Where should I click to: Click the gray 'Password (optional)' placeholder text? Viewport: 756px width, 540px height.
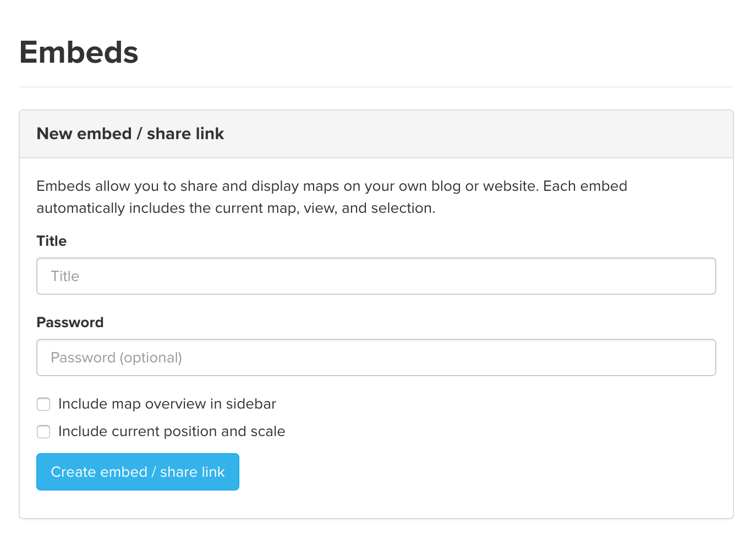(x=117, y=357)
